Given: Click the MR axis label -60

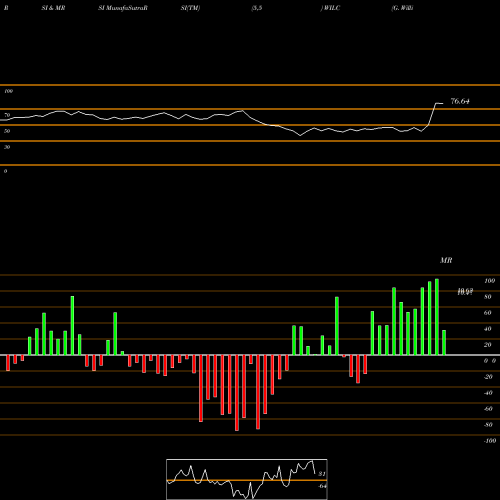Looking at the screenshot, I should tap(488, 409).
